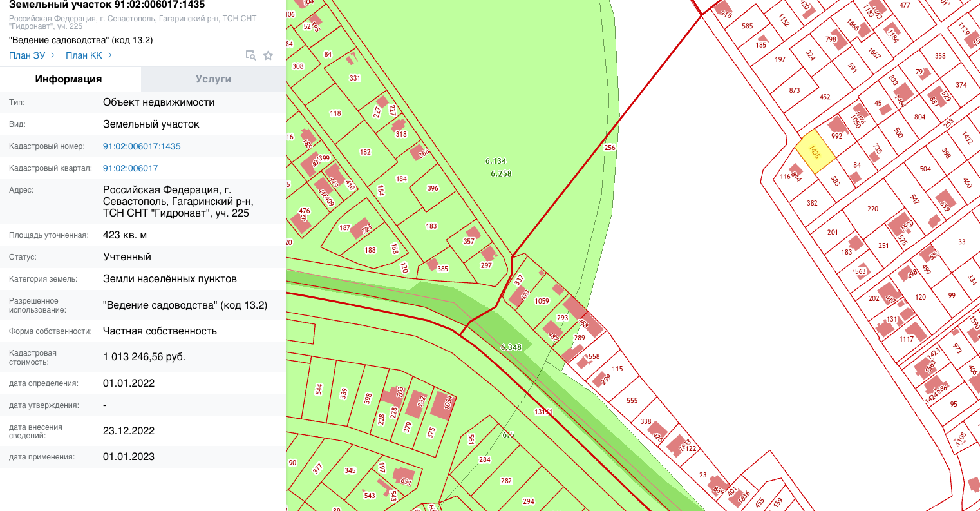Select parcel 118 on the map
This screenshot has width=980, height=511.
click(335, 113)
